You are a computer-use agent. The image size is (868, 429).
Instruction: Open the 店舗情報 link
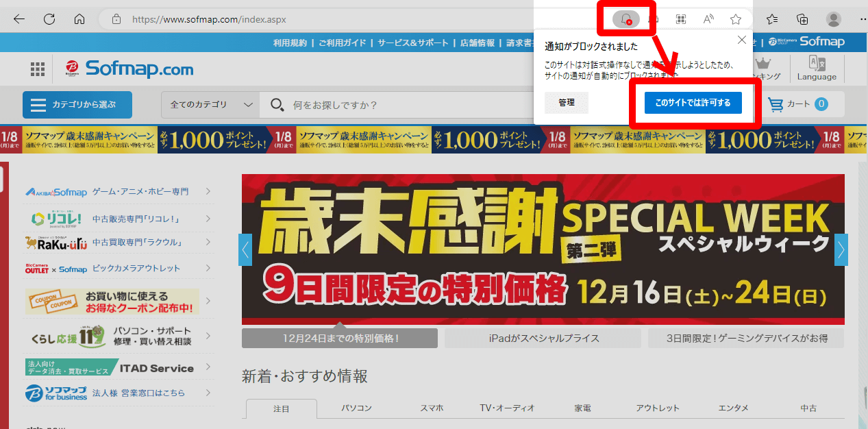point(478,42)
